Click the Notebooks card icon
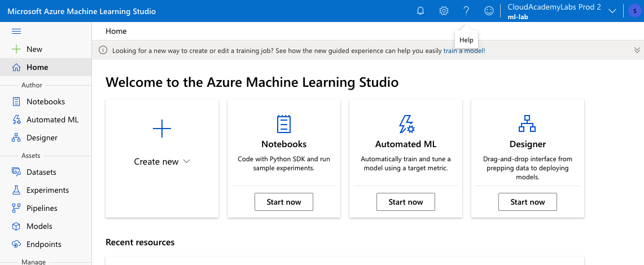The height and width of the screenshot is (265, 644). 284,123
